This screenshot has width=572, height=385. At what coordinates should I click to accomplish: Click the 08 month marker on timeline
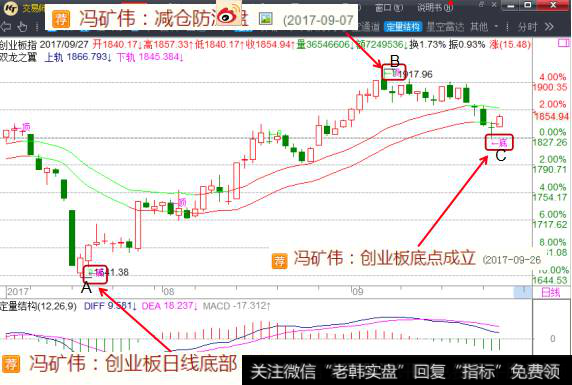pyautogui.click(x=169, y=292)
